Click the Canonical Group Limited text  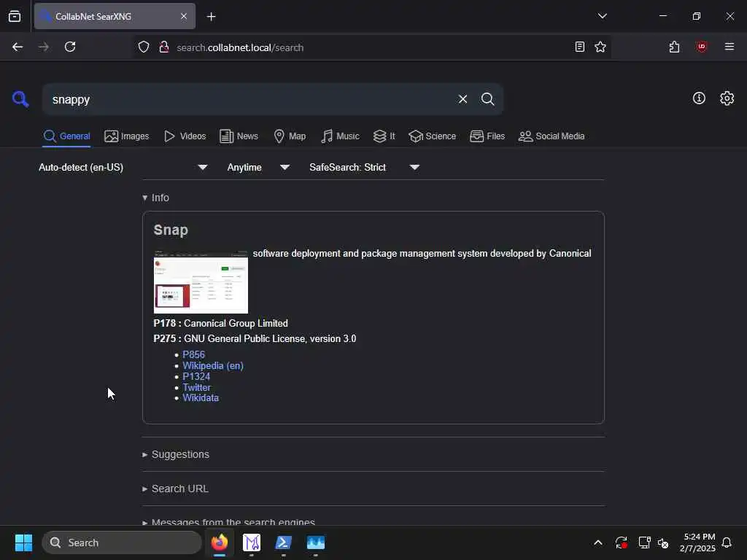[236, 323]
